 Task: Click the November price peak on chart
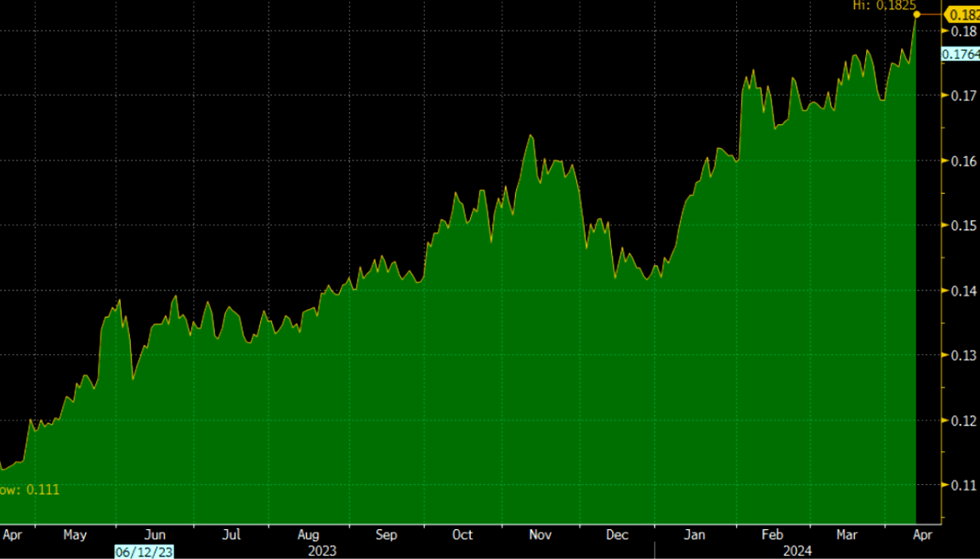[530, 136]
